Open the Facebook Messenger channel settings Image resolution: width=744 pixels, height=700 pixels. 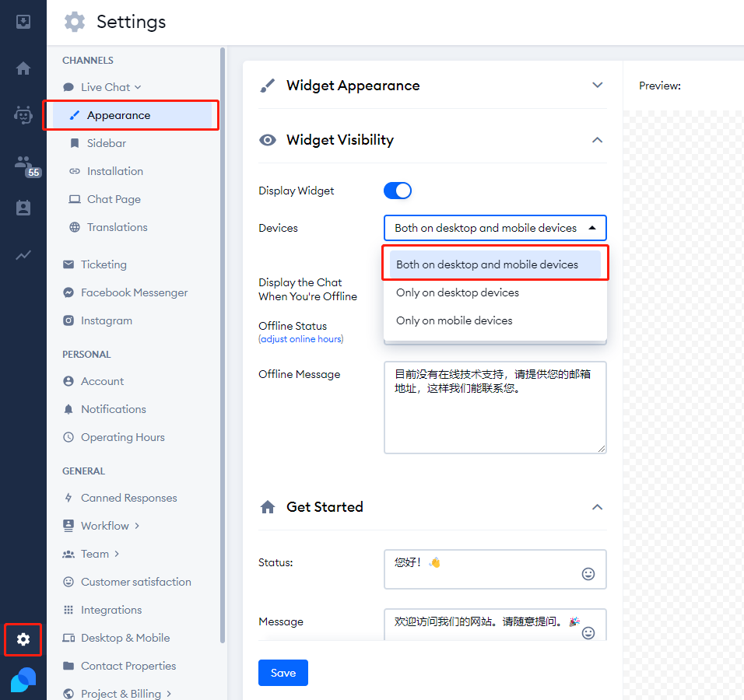click(x=134, y=292)
